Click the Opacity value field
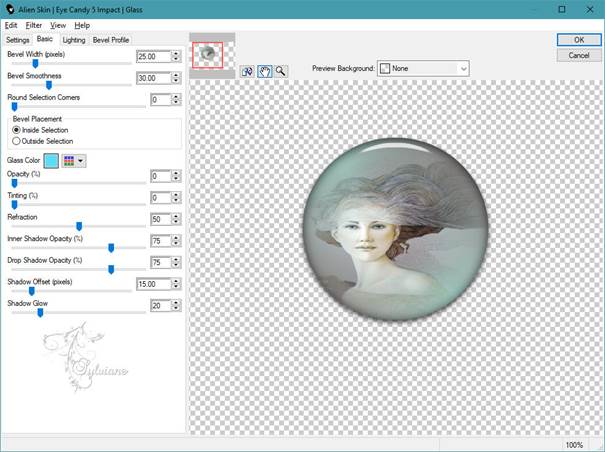 coord(161,176)
